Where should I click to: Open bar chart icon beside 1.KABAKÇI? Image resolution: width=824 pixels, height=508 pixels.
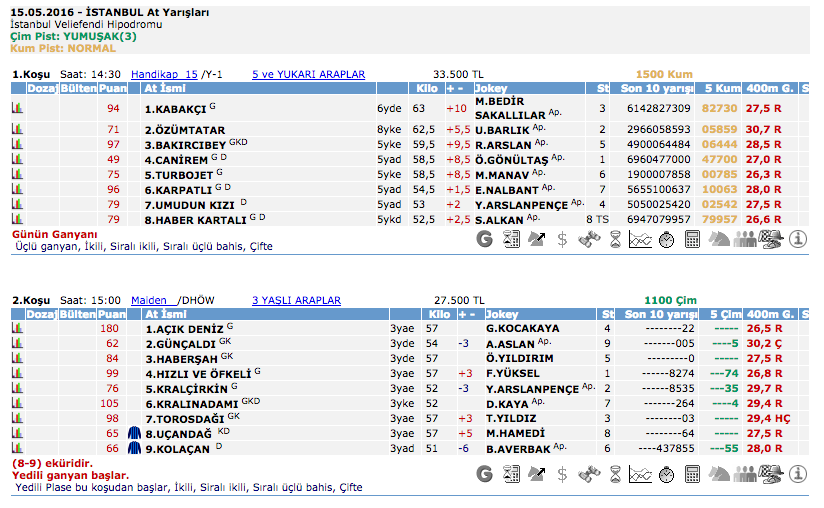coord(17,108)
